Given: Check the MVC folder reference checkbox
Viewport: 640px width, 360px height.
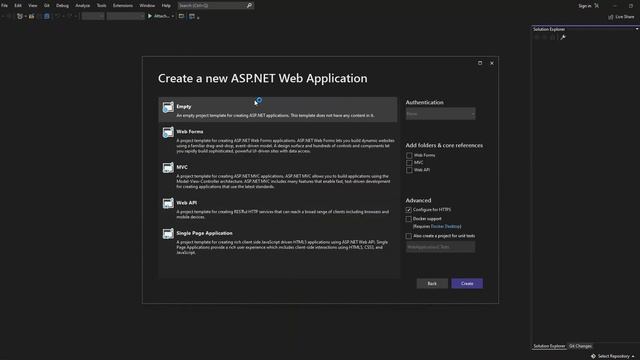Looking at the screenshot, I should (409, 163).
